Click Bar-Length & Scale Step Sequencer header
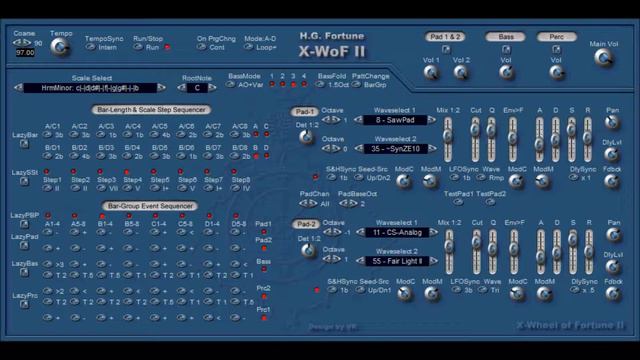The height and width of the screenshot is (360, 640). [151, 109]
